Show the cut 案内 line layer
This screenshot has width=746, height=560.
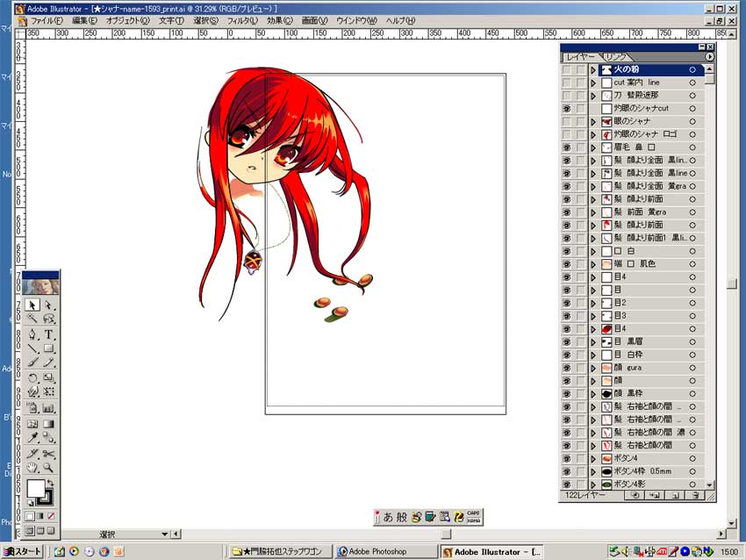pos(566,83)
